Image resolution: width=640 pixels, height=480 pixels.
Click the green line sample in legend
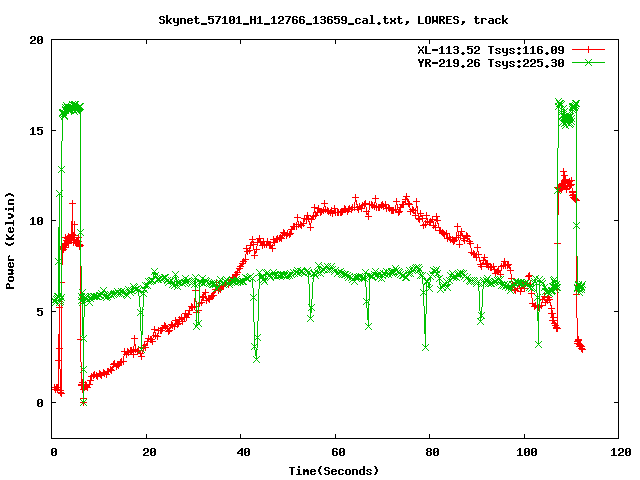tap(588, 63)
